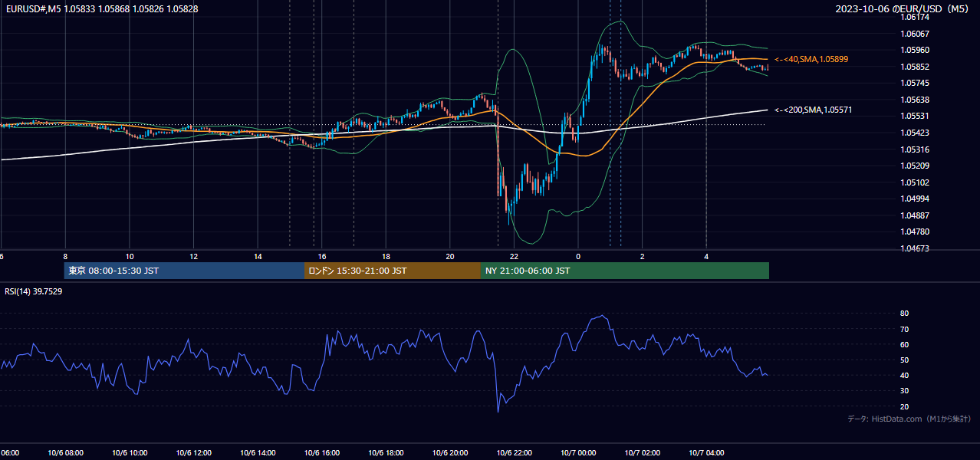The width and height of the screenshot is (980, 460).
Task: Click hour label 0 under the price chart
Action: (578, 257)
